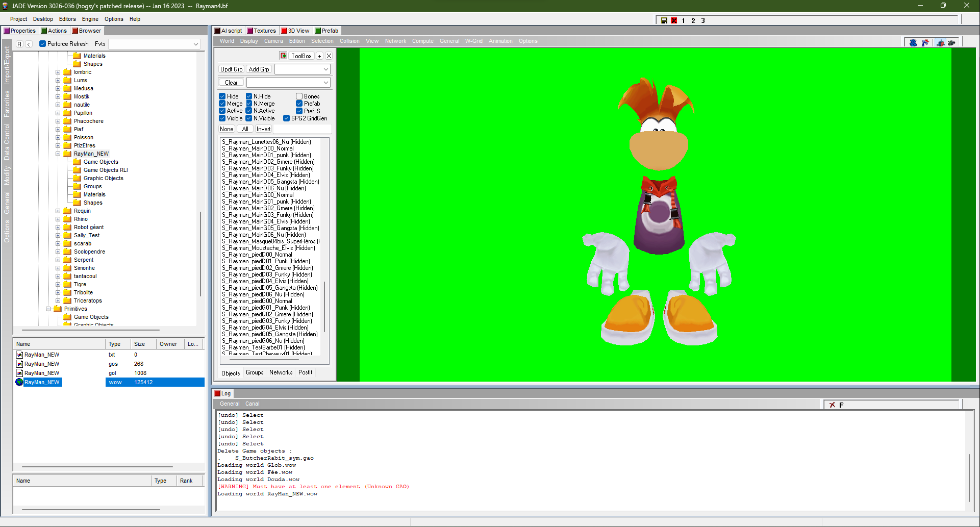The width and height of the screenshot is (980, 527).
Task: Click the Add Grp button
Action: click(x=259, y=69)
